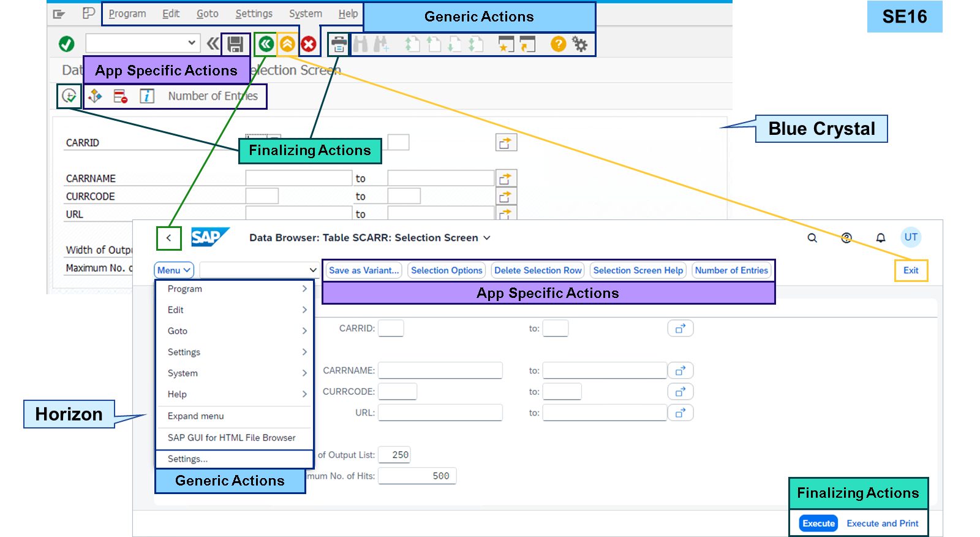The image size is (980, 537).
Task: Select SAP GUI for HTML File Browser
Action: click(x=235, y=438)
